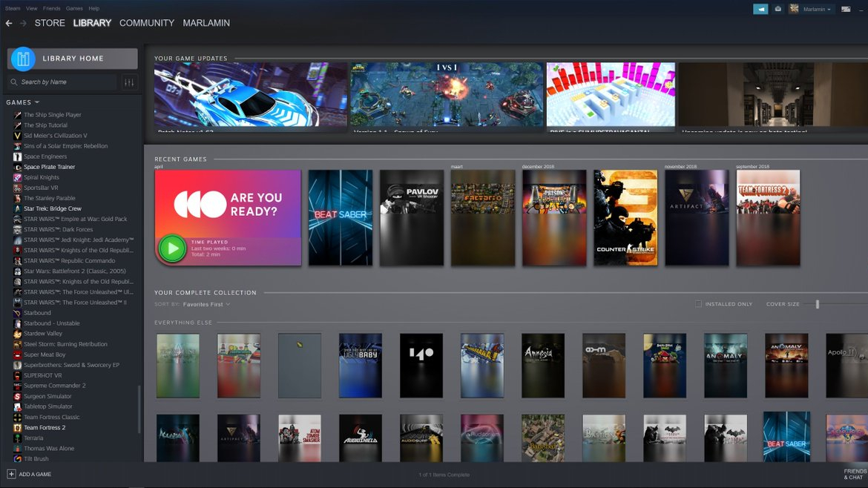Open the Sort By Favorites First dropdown
The height and width of the screenshot is (488, 868).
(206, 304)
